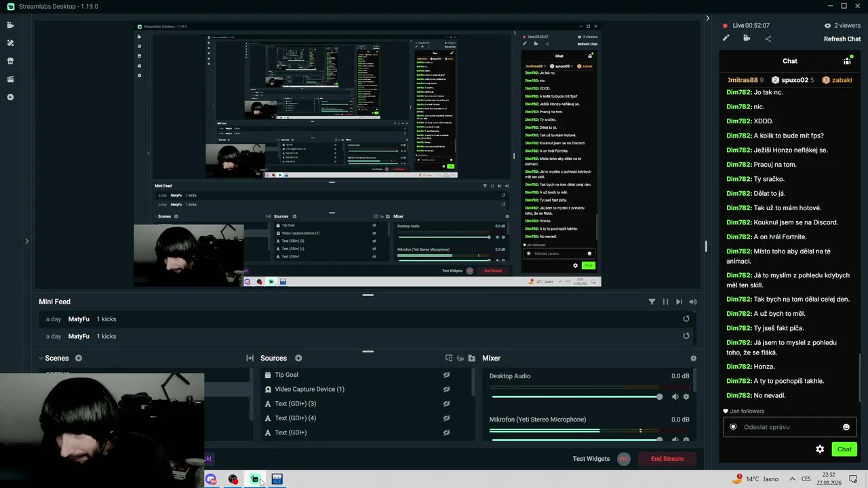Toggle visibility of bottom Text (GDI+) source

(x=446, y=432)
